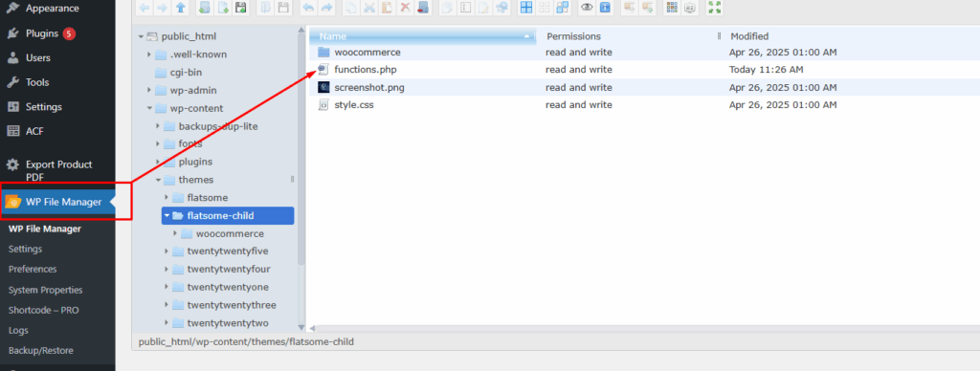Click the colorful icons view toggle
The width and height of the screenshot is (980, 371).
click(x=672, y=8)
